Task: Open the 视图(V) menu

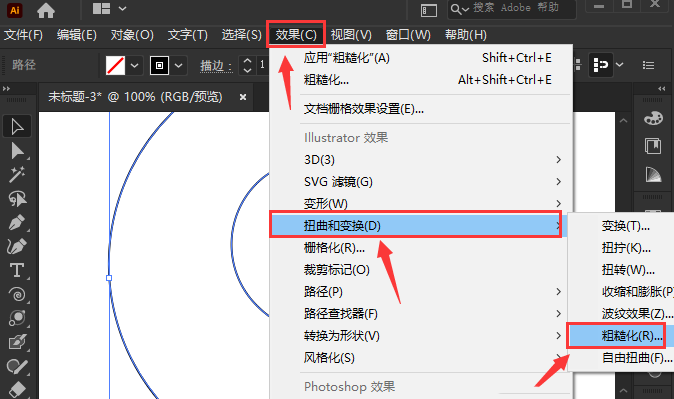Action: (x=351, y=35)
